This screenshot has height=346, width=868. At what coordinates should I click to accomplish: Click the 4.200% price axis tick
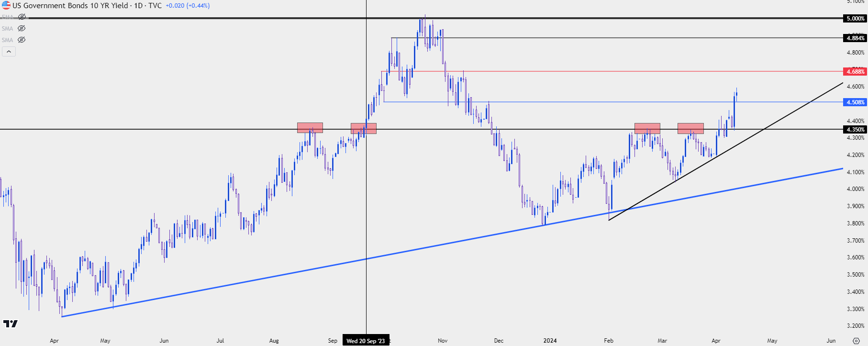point(856,155)
